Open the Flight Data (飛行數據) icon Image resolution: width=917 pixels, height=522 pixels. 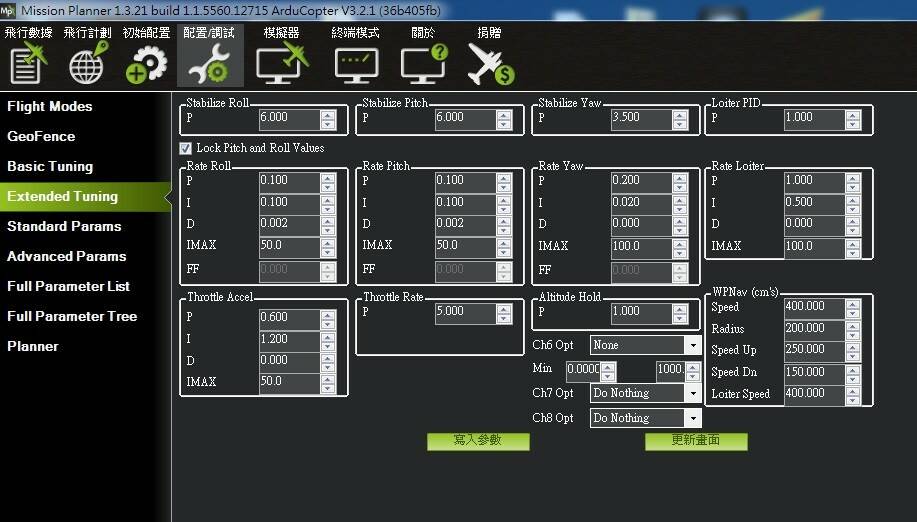[x=28, y=63]
